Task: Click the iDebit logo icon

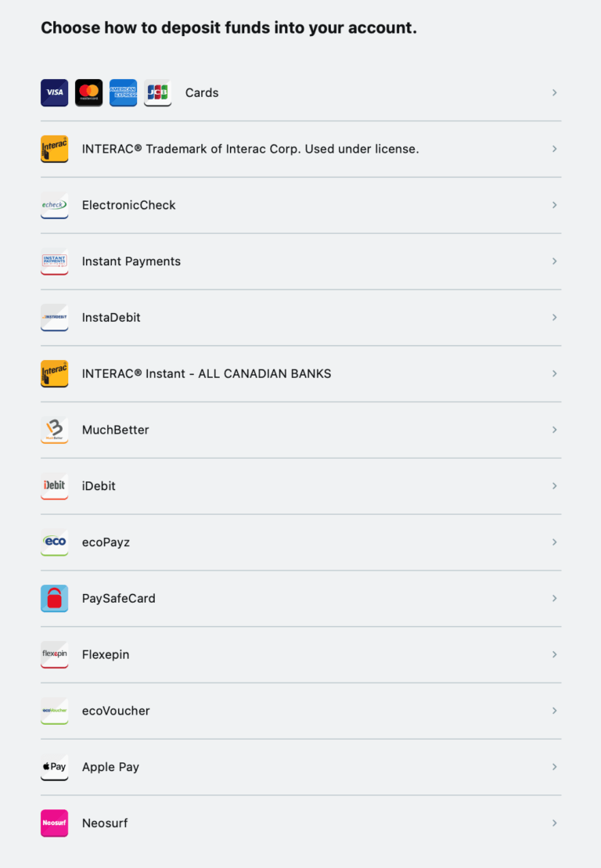Action: [54, 486]
